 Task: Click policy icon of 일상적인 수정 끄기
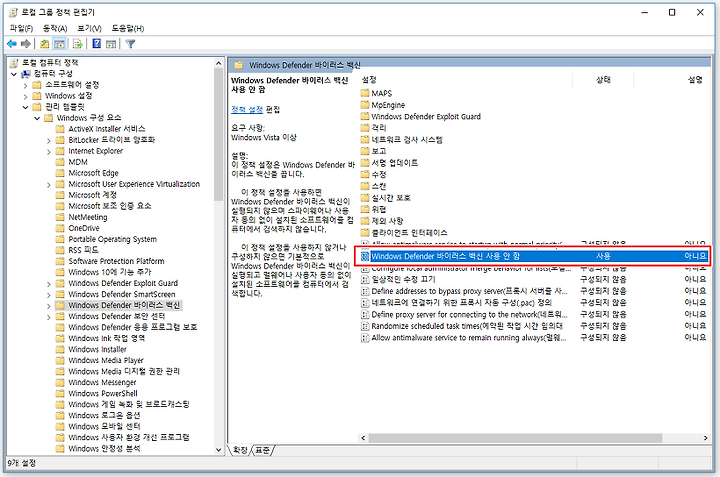[x=365, y=279]
